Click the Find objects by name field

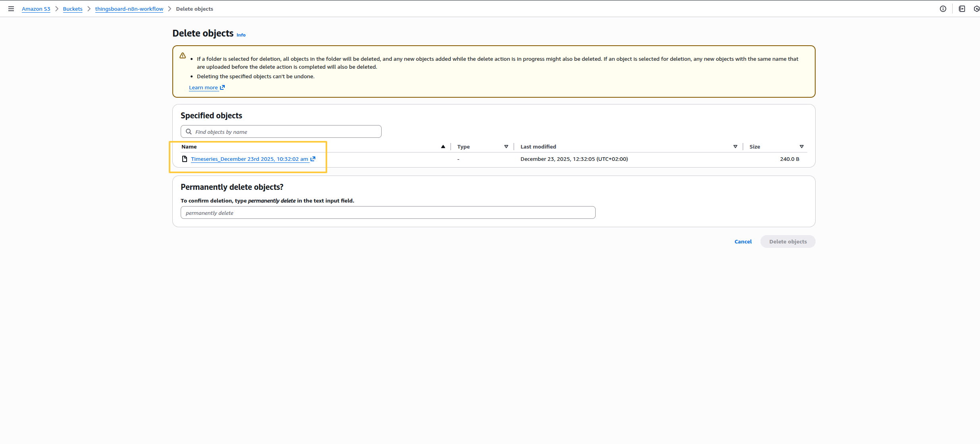286,132
